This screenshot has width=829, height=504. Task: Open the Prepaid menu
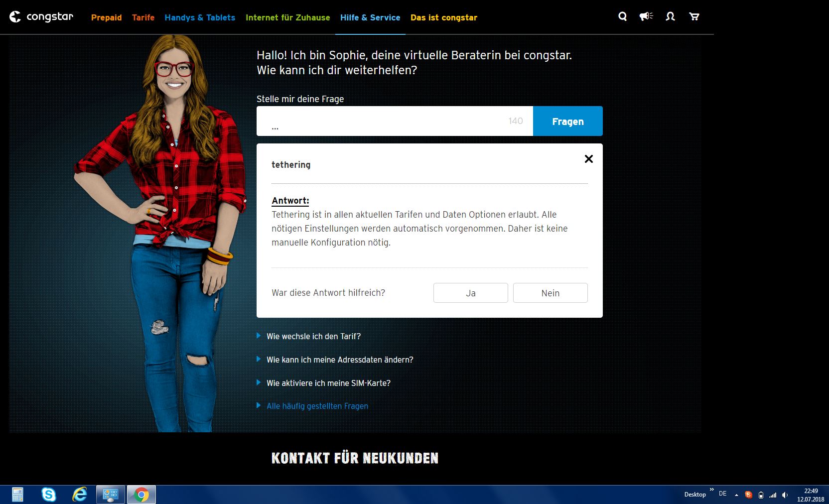pyautogui.click(x=106, y=17)
